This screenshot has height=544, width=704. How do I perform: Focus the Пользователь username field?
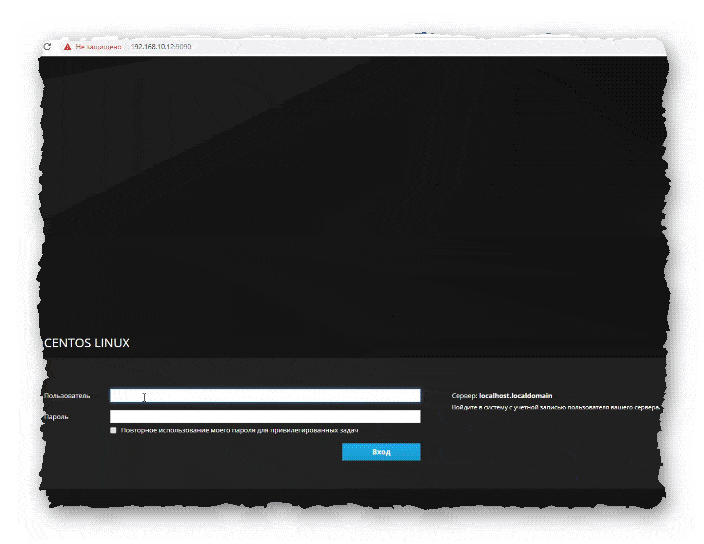point(265,395)
